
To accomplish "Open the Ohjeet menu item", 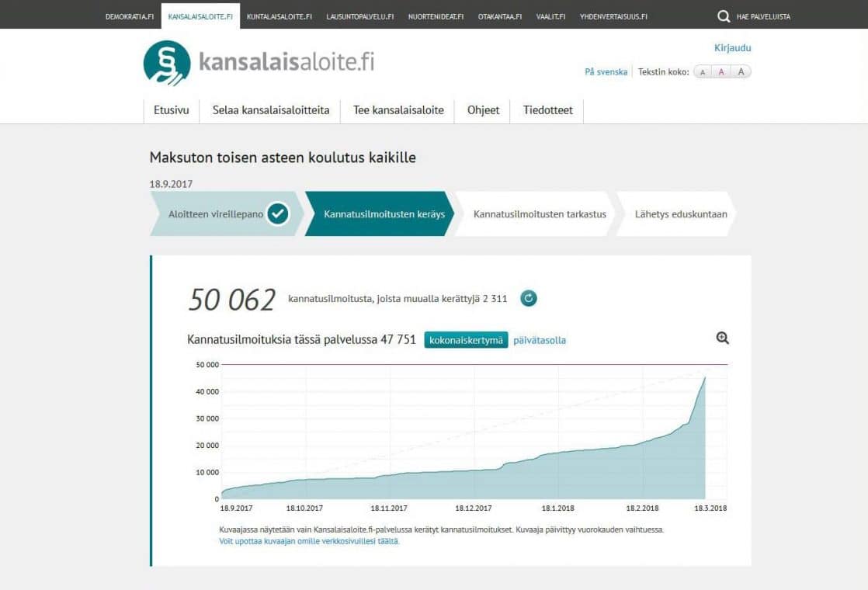I will (x=483, y=110).
